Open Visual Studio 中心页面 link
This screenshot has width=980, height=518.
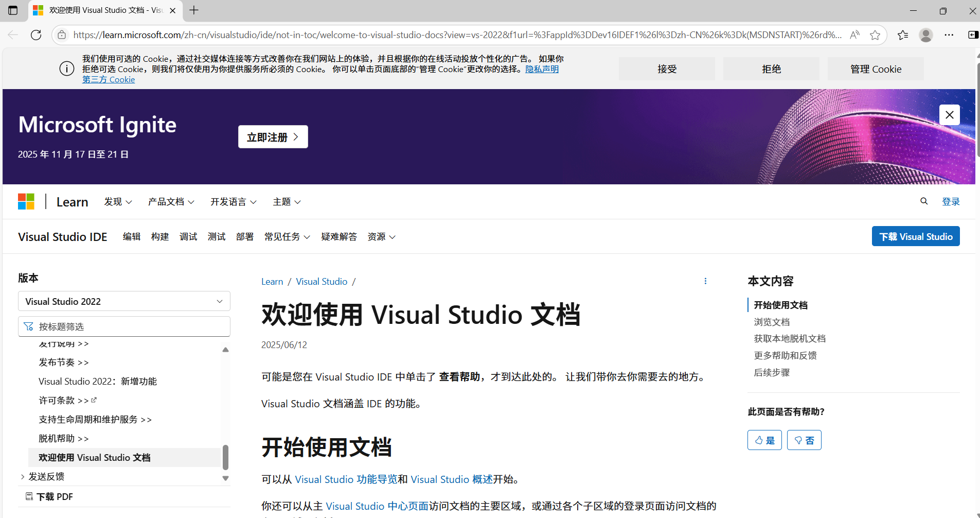point(377,506)
